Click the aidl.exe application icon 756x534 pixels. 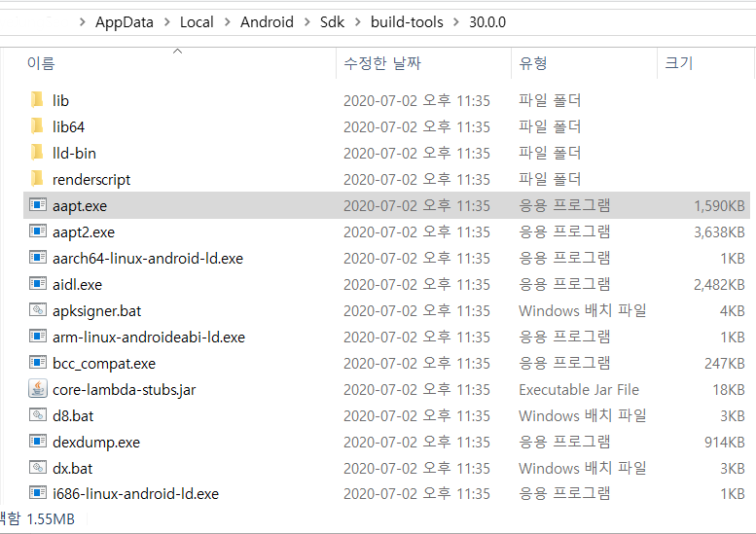(x=38, y=284)
